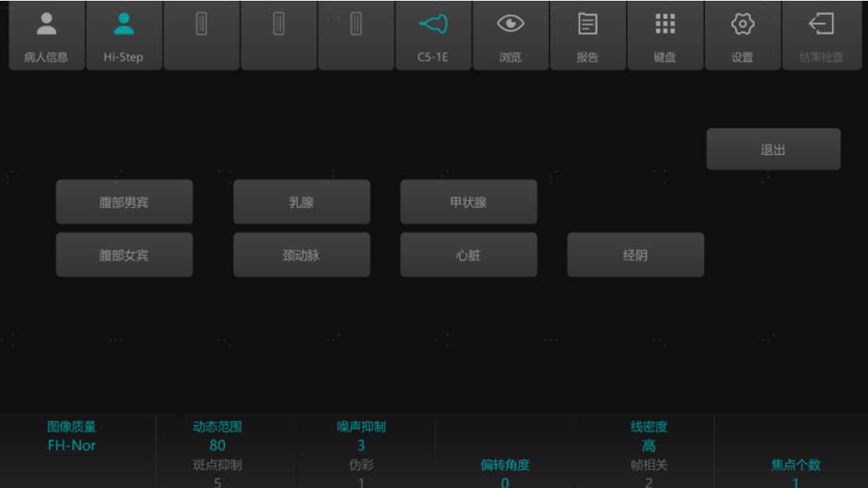This screenshot has width=868, height=488.
Task: Select the 甲状腺 thyroid preset
Action: pyautogui.click(x=469, y=203)
